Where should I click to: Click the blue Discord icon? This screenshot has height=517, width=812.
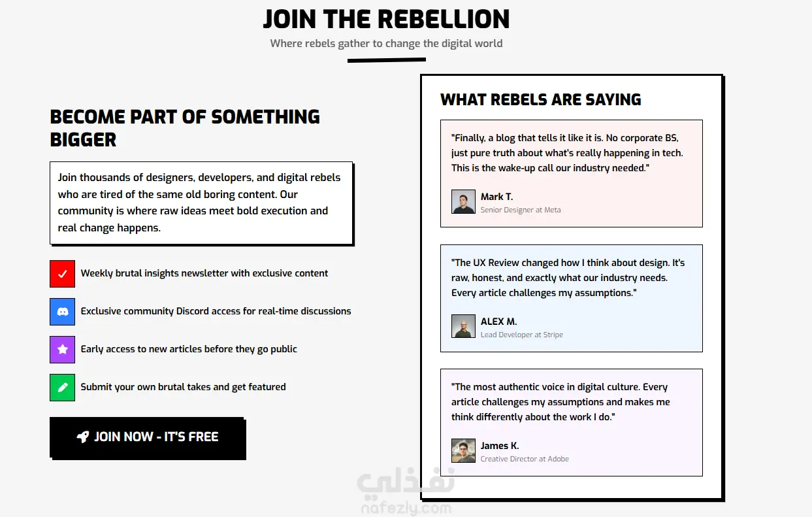63,312
